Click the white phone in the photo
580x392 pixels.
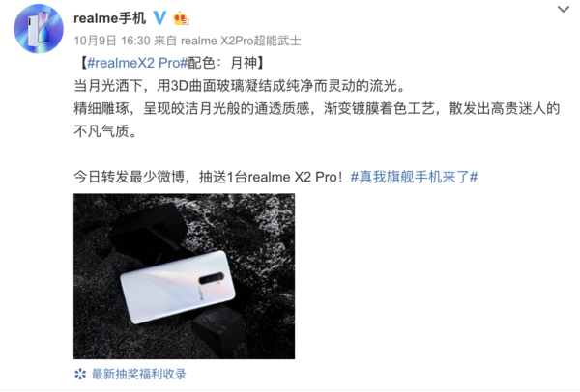pyautogui.click(x=178, y=287)
